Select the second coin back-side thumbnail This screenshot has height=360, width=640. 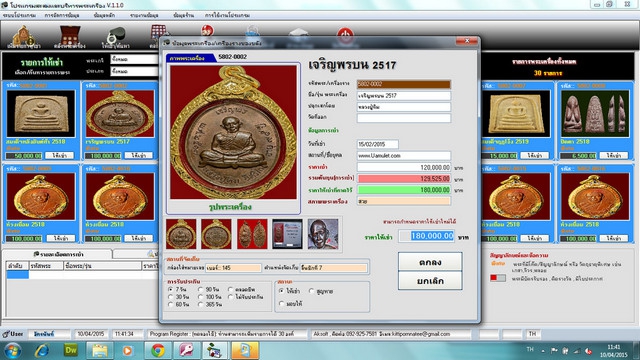(216, 234)
